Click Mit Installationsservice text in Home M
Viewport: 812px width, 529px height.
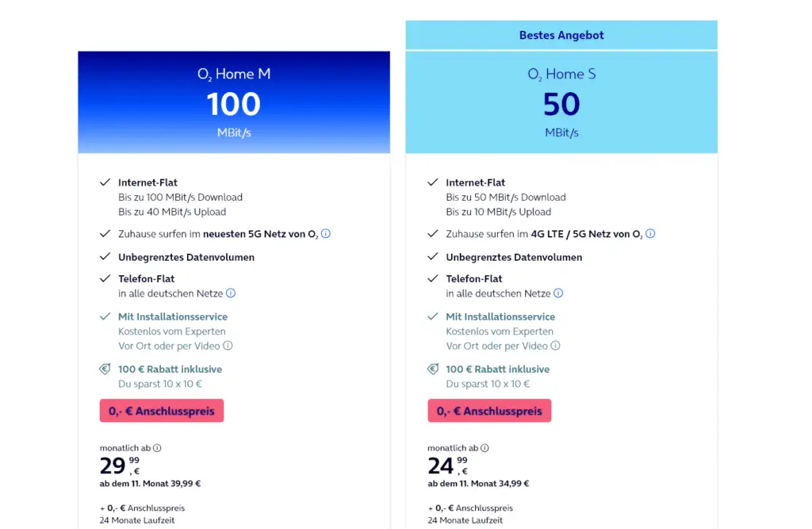[x=173, y=316]
